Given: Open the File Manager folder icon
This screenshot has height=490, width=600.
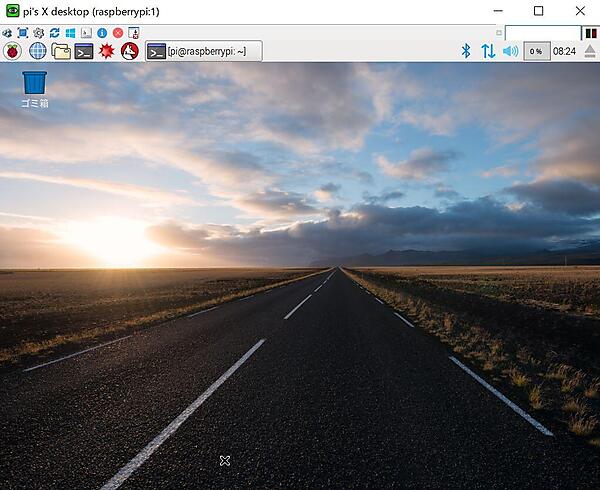Looking at the screenshot, I should pos(61,51).
